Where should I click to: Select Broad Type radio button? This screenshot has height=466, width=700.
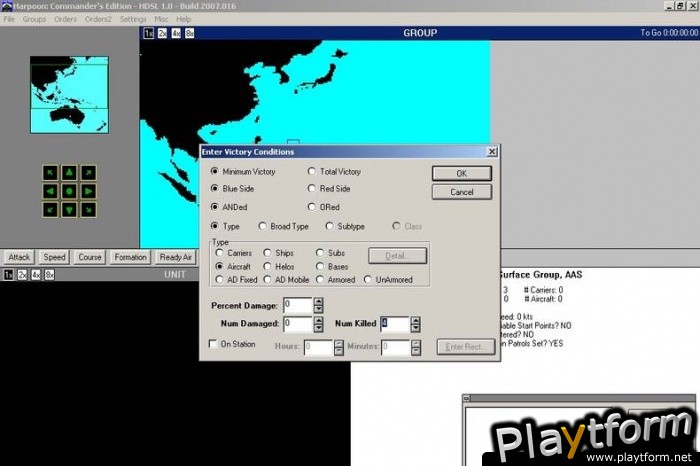tap(283, 226)
